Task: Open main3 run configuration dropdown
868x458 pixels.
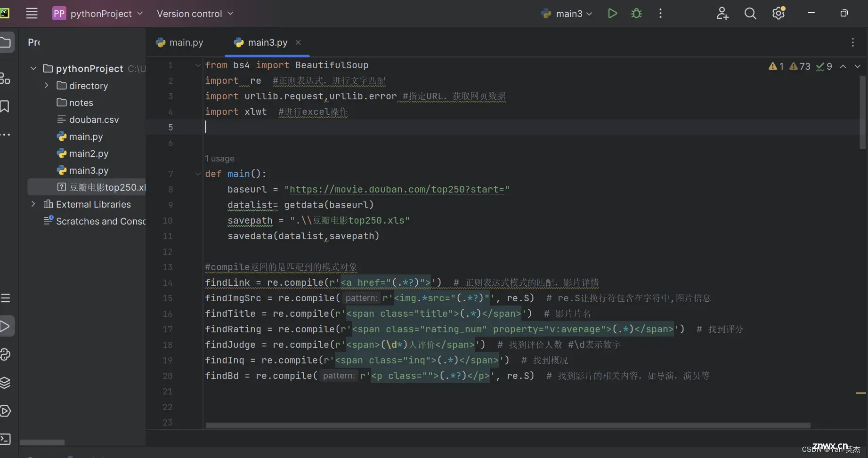Action: click(x=567, y=14)
